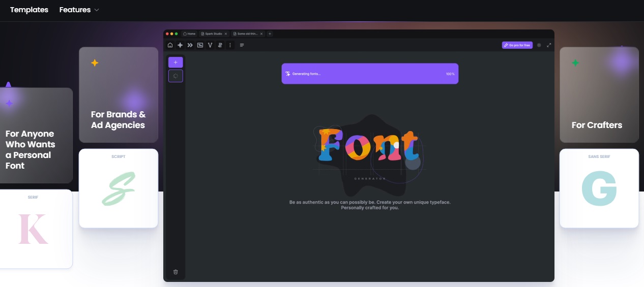The width and height of the screenshot is (644, 287).
Task: Click the image generator toolbar icon
Action: pyautogui.click(x=200, y=45)
